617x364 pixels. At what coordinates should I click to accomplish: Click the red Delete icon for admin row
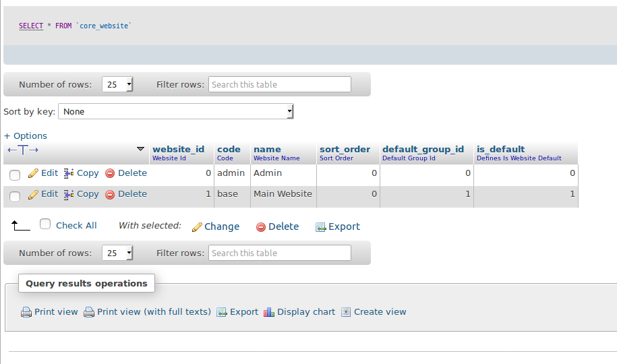pyautogui.click(x=110, y=173)
